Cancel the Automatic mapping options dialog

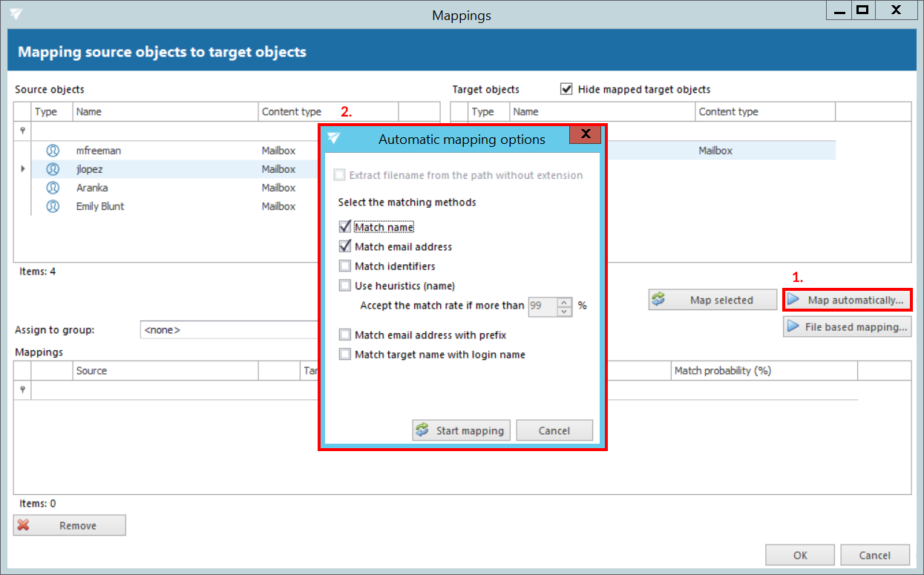[x=554, y=430]
